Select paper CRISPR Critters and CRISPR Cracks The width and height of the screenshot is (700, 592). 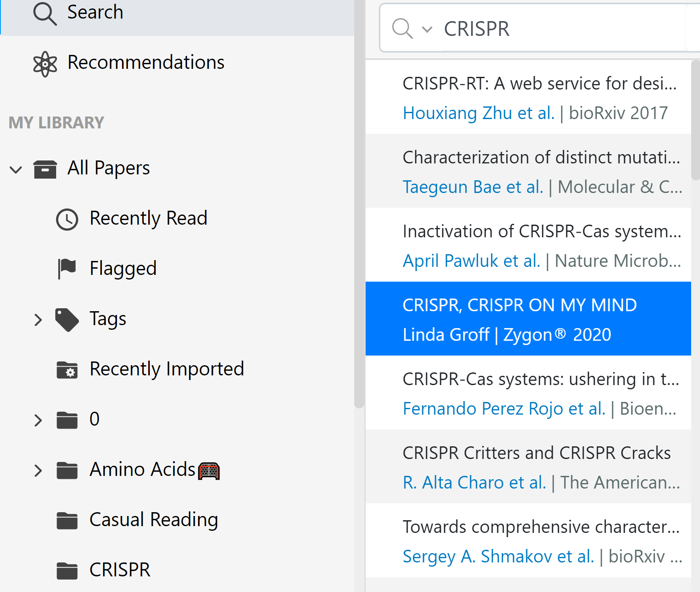tap(536, 453)
